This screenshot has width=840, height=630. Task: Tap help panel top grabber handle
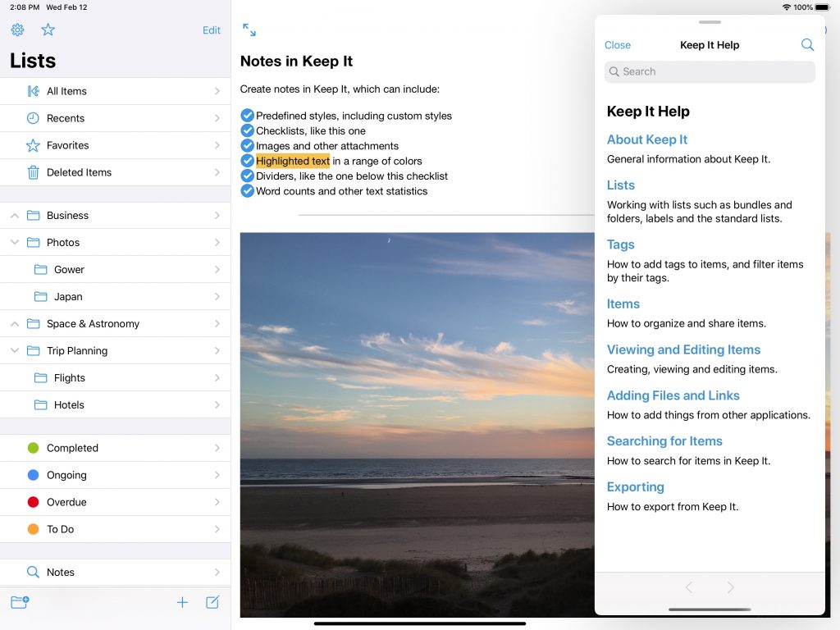coord(710,22)
